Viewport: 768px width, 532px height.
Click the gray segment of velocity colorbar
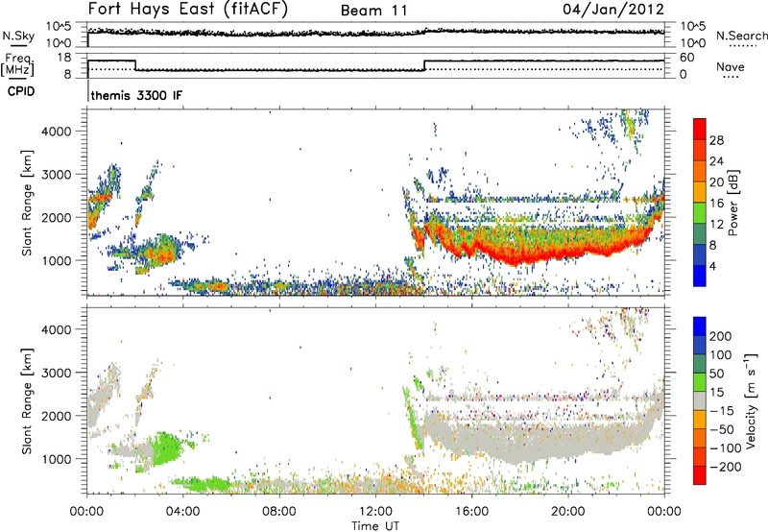tap(700, 401)
